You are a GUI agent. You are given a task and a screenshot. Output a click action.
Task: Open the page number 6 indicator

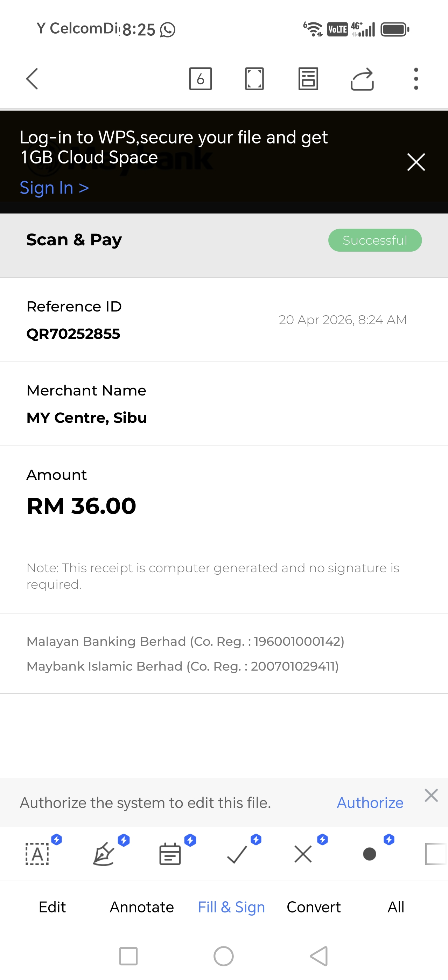click(x=201, y=79)
